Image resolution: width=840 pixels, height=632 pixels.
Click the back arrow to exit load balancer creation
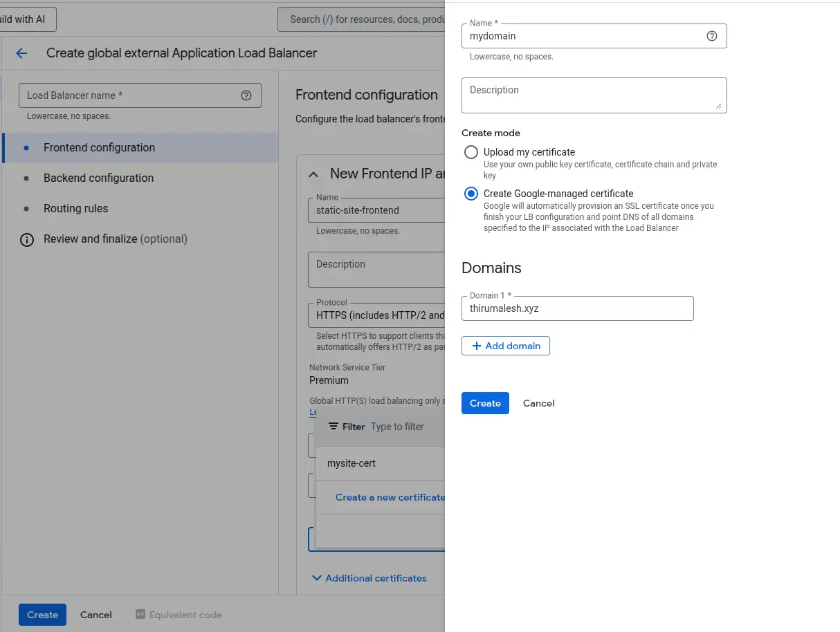pyautogui.click(x=21, y=53)
